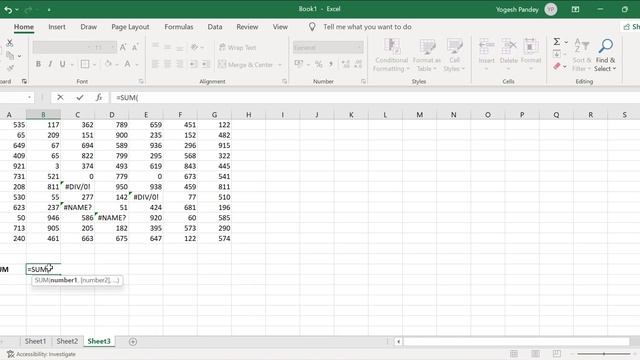Screen dimensions: 640x360
Task: Click the Conditional Formatting button
Action: coord(391,55)
